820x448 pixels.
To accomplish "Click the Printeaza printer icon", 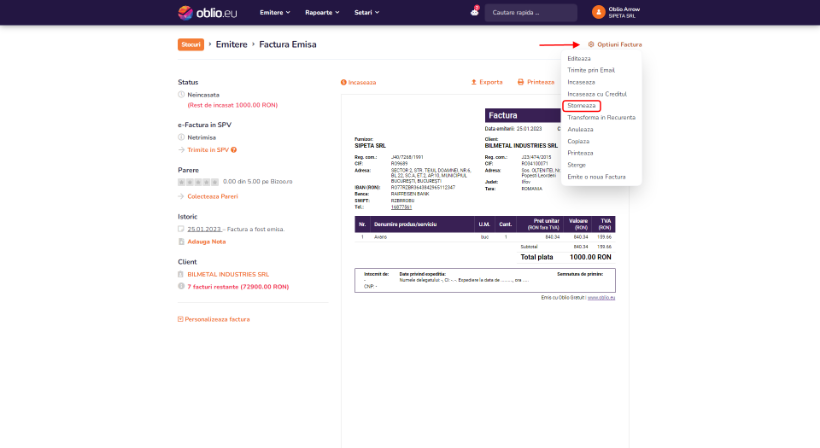I will 520,82.
